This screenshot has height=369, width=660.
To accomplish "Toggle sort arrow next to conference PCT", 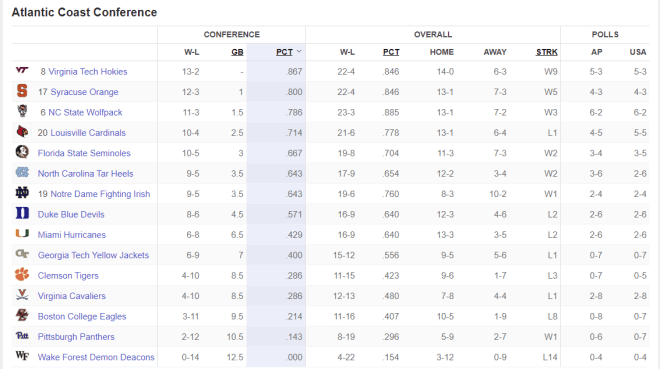I will click(299, 52).
